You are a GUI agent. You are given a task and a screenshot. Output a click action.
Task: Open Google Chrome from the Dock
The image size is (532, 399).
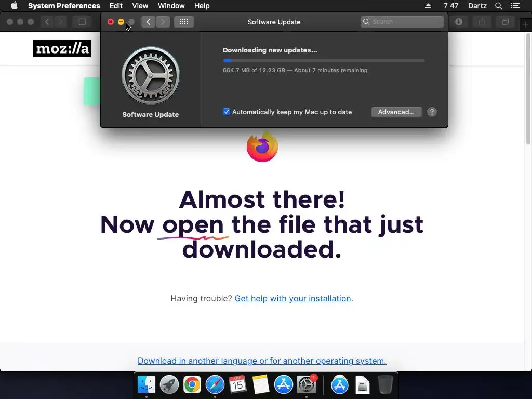[192, 385]
